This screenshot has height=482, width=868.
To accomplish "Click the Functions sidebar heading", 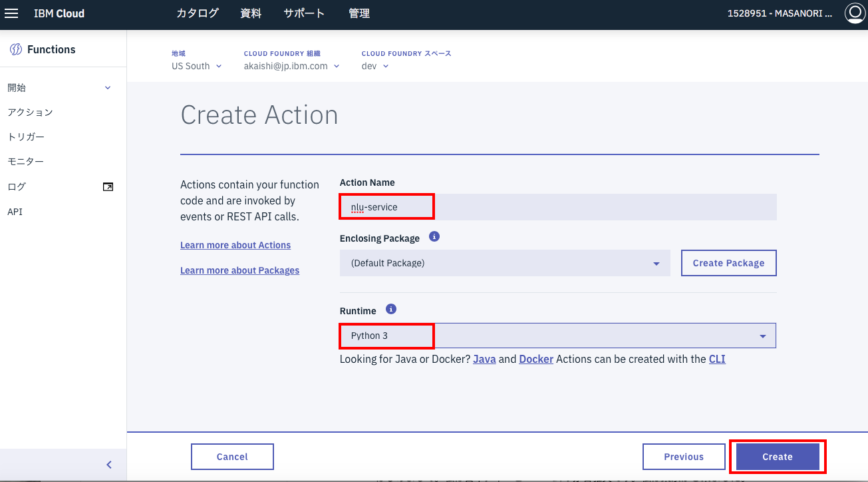I will (51, 49).
